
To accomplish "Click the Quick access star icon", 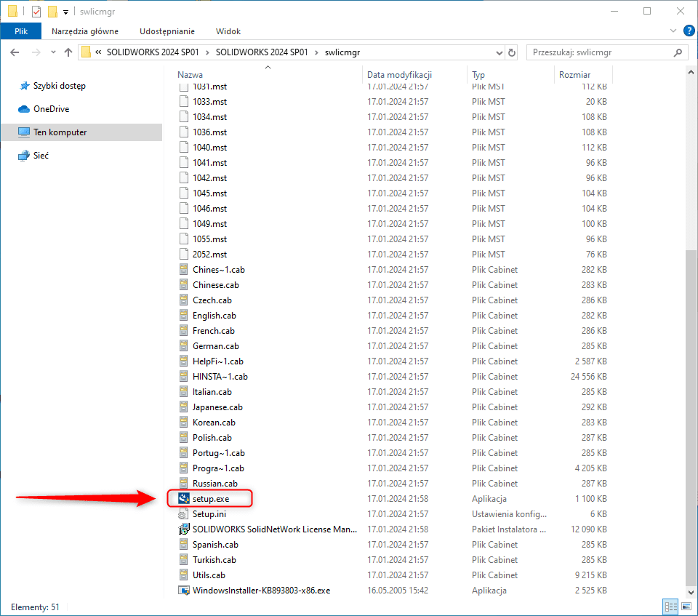I will coord(24,86).
